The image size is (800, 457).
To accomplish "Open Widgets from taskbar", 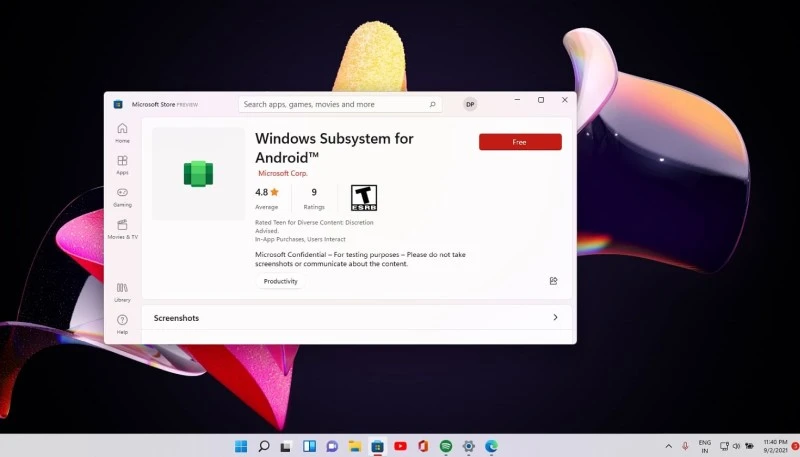I will (x=309, y=446).
